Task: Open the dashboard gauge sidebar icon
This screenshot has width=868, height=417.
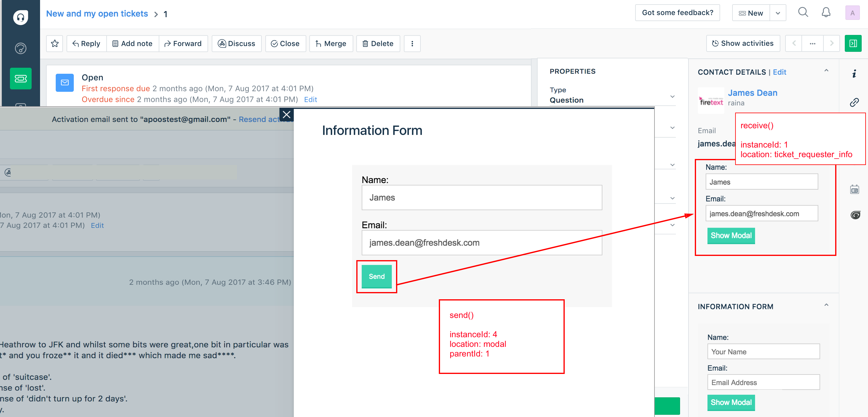Action: point(20,48)
